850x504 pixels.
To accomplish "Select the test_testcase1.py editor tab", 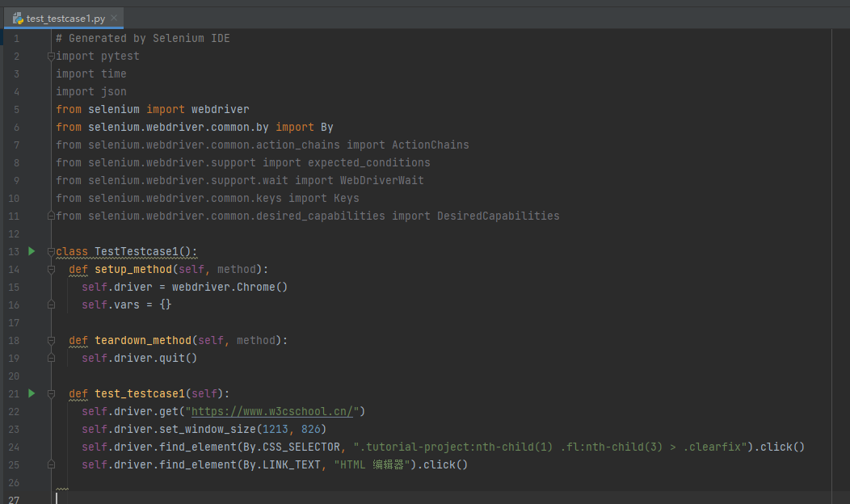I will coord(65,18).
